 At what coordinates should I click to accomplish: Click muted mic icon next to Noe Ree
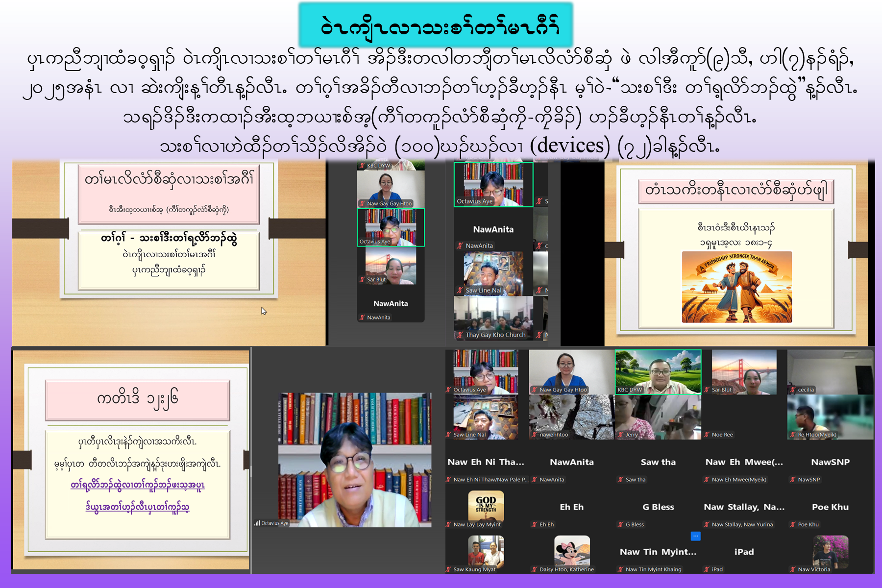pyautogui.click(x=707, y=435)
